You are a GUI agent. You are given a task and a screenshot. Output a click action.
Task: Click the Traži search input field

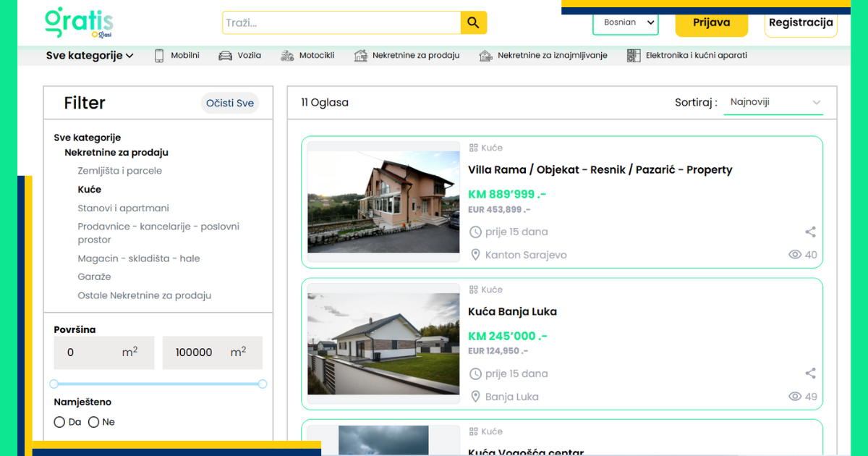(341, 22)
